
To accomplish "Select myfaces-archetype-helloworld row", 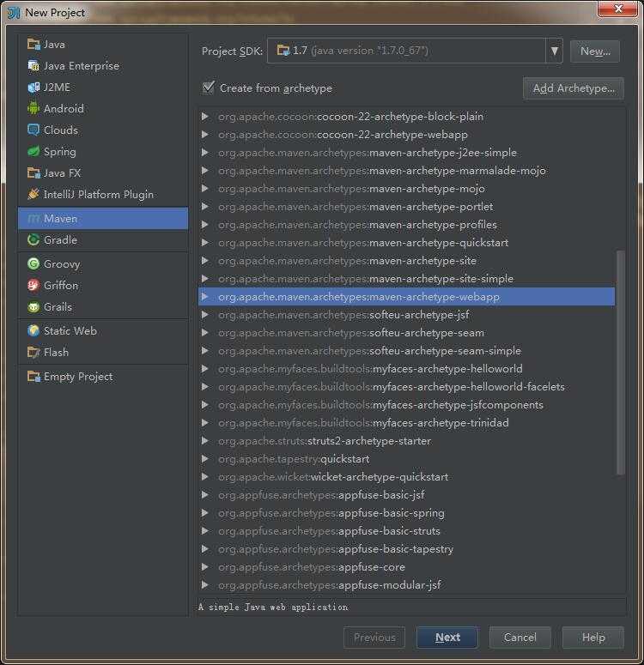I will point(406,369).
